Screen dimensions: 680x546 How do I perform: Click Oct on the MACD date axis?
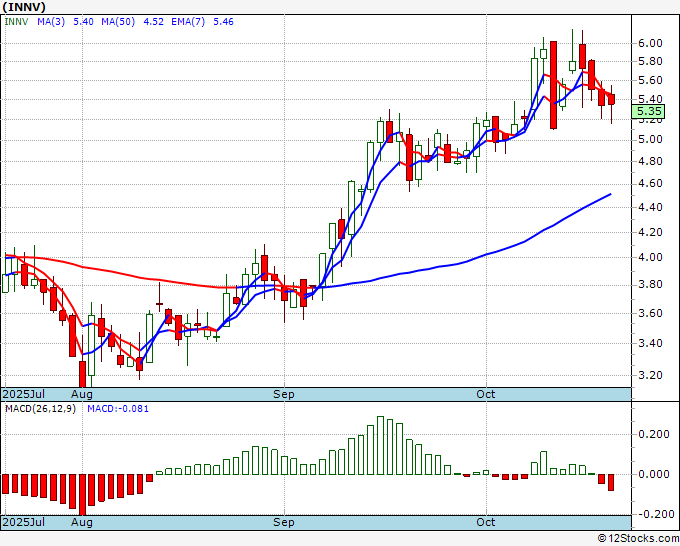485,522
